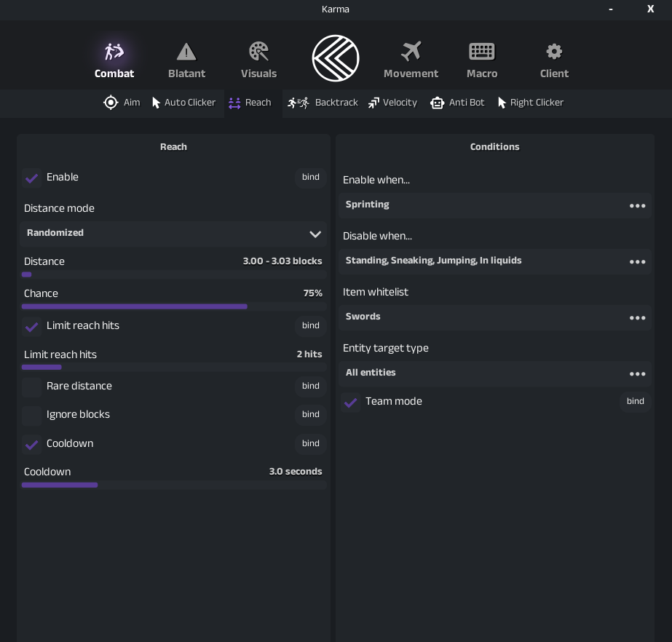672x642 pixels.
Task: Switch to the Auto Clicker tab
Action: [184, 103]
